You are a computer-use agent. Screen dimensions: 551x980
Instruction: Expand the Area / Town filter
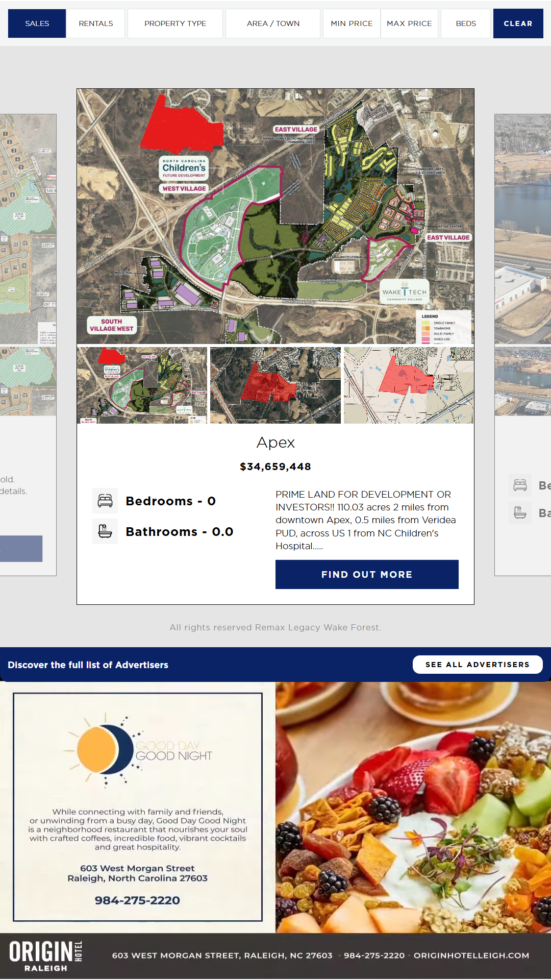point(273,23)
